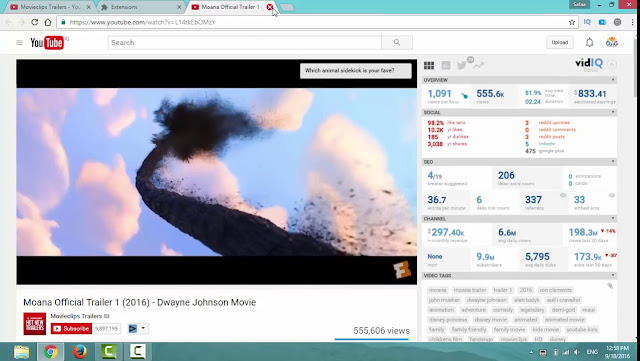Click the Upload button
Screen dimensions: 640x361
click(560, 42)
